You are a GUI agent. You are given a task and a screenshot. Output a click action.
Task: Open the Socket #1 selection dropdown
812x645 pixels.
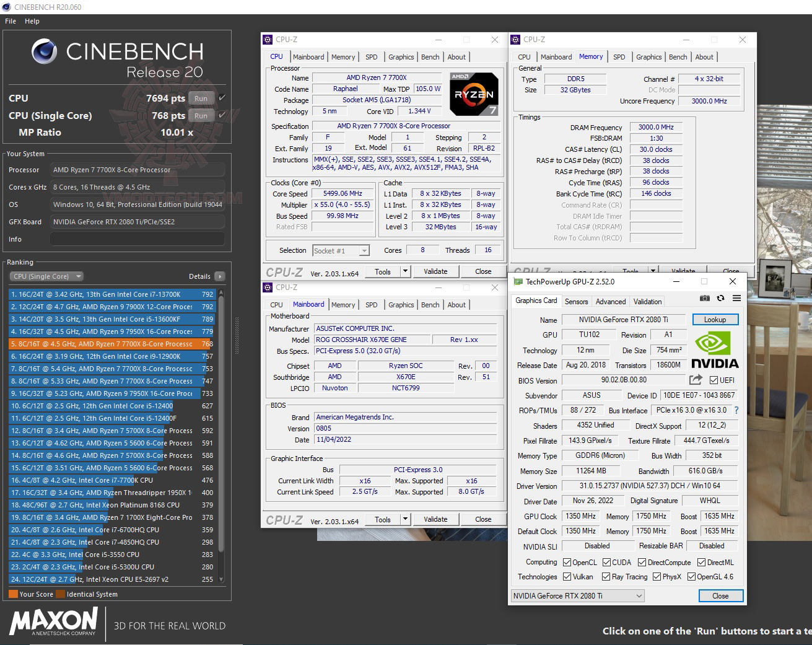coord(341,250)
